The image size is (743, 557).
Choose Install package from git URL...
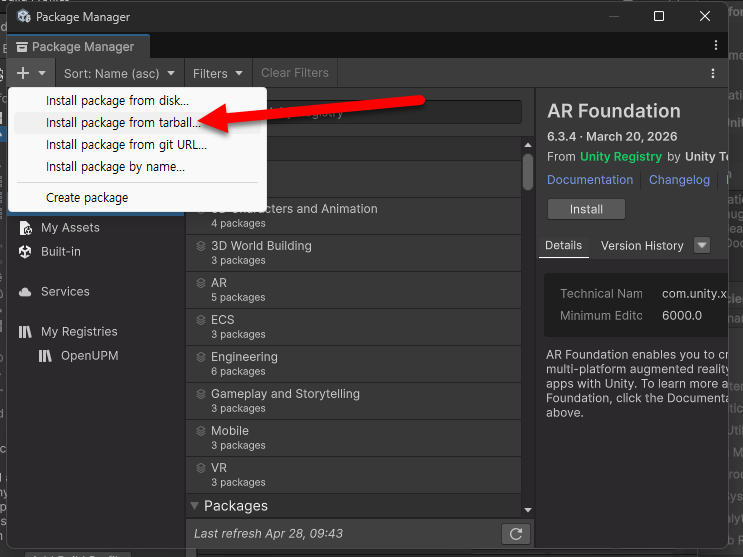137,145
